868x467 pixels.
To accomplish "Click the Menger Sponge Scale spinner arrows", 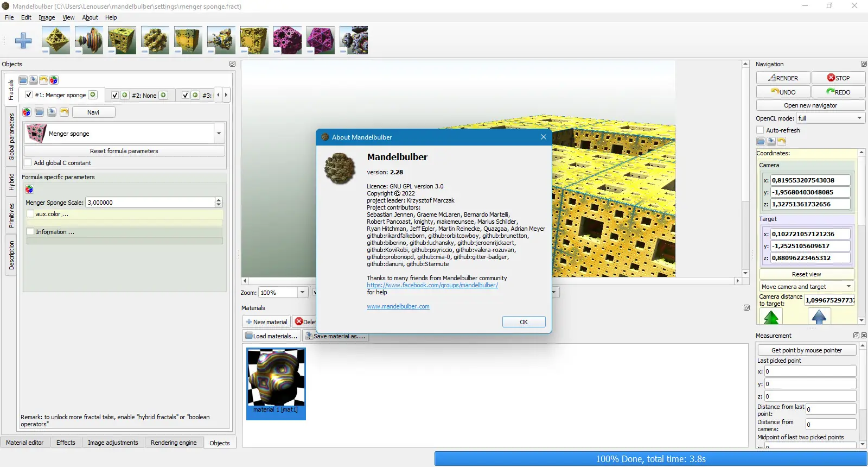I will [x=219, y=203].
